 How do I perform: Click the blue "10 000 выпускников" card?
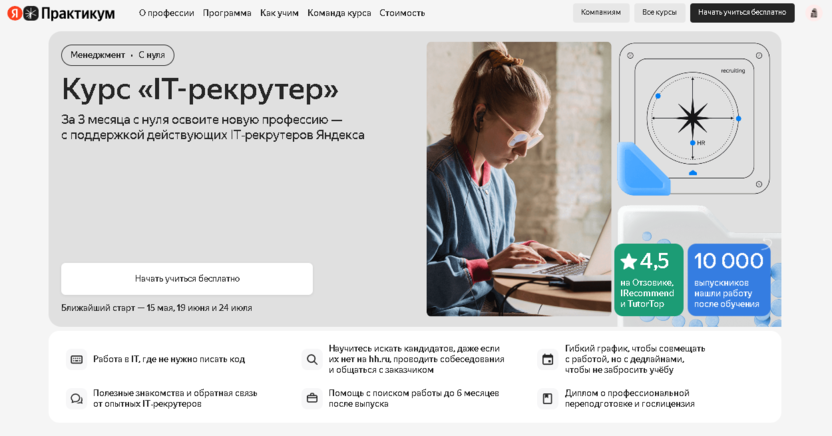pyautogui.click(x=729, y=280)
